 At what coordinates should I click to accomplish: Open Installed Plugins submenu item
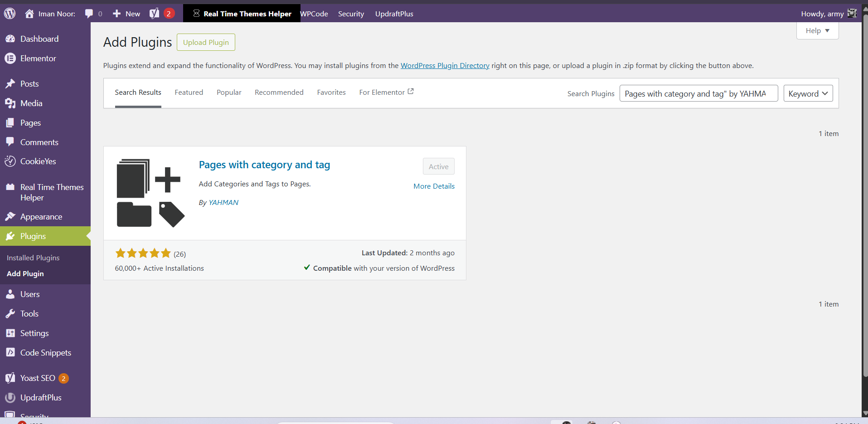(33, 258)
